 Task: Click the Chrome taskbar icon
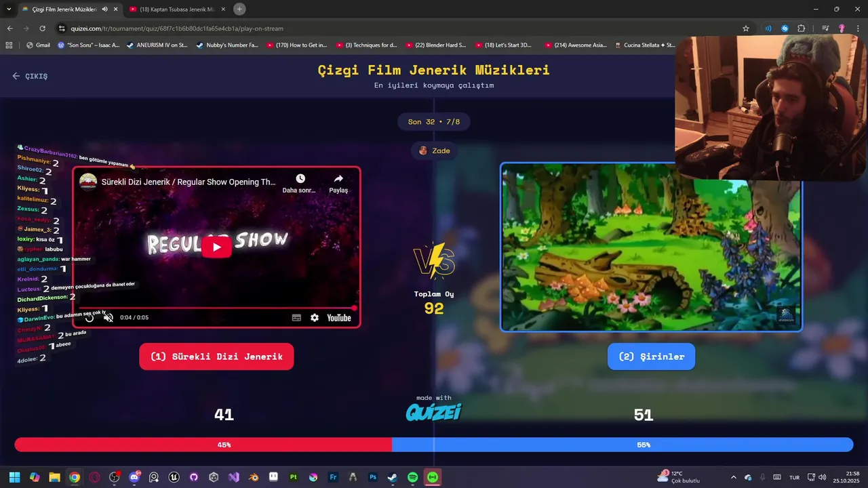click(75, 477)
